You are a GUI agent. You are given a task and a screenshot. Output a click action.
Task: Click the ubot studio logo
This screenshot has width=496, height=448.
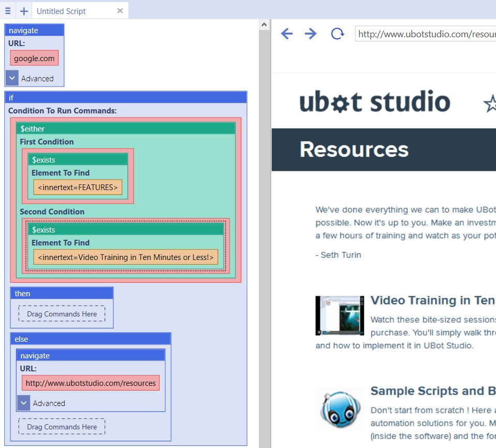(374, 101)
